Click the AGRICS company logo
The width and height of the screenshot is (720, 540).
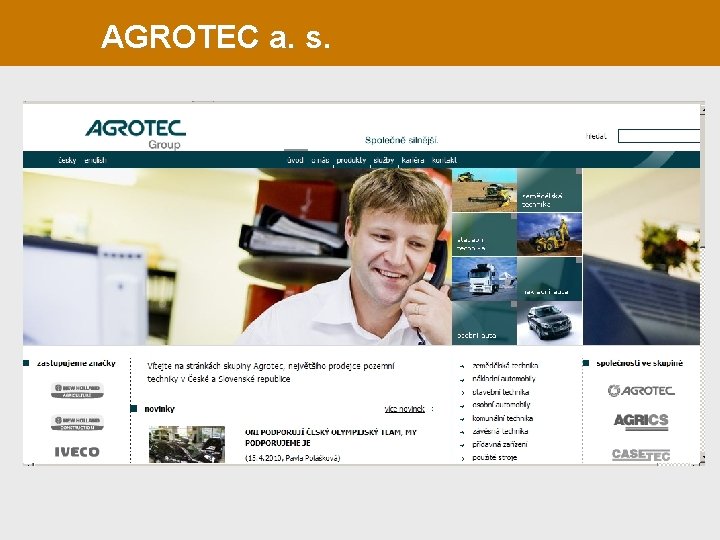(x=641, y=422)
